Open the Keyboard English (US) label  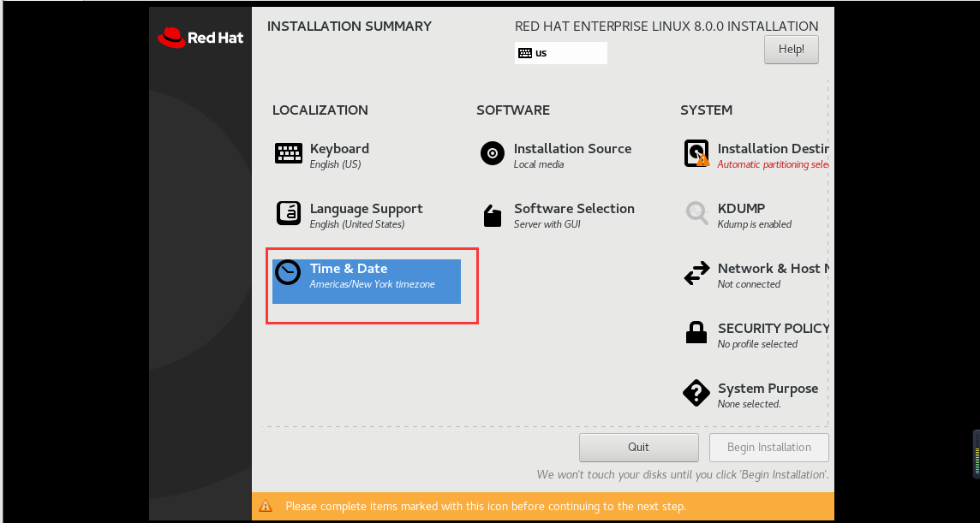[336, 164]
